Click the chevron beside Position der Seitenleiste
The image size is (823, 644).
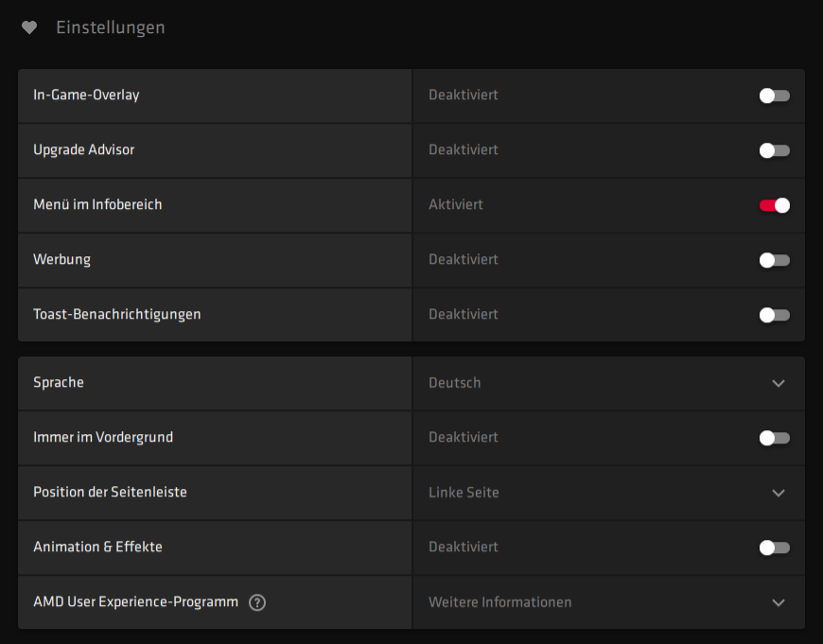[778, 493]
